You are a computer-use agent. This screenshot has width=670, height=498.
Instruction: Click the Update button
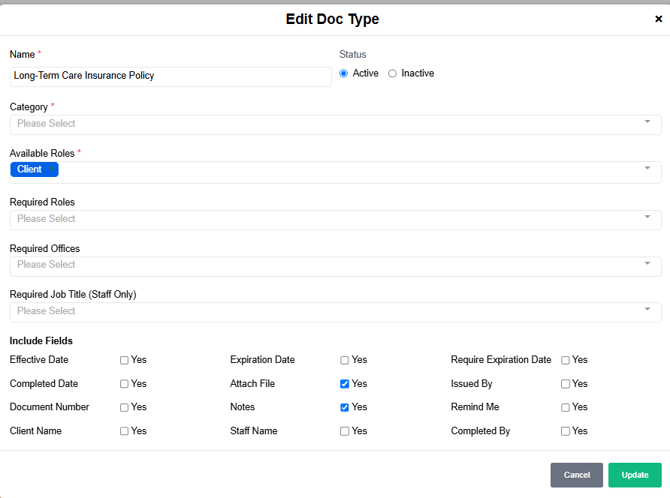click(x=634, y=475)
